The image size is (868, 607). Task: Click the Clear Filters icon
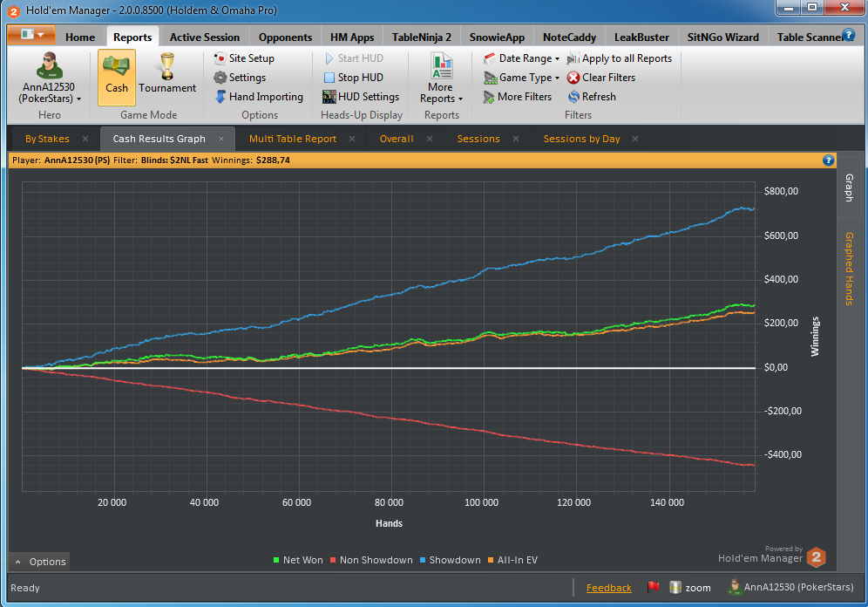[573, 78]
